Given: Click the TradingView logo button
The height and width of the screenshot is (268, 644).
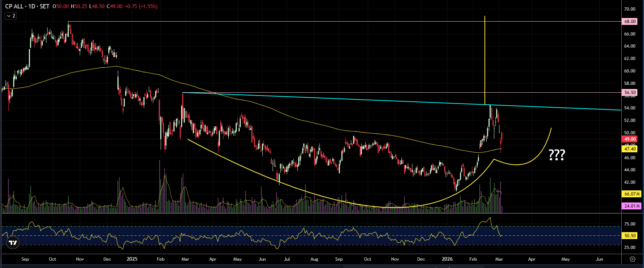Looking at the screenshot, I should (13, 243).
